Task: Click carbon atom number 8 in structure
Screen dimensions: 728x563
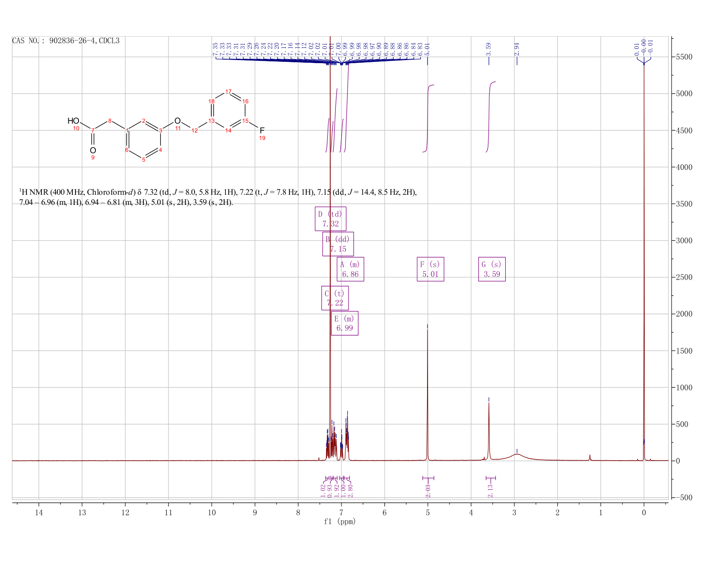Action: 110,121
